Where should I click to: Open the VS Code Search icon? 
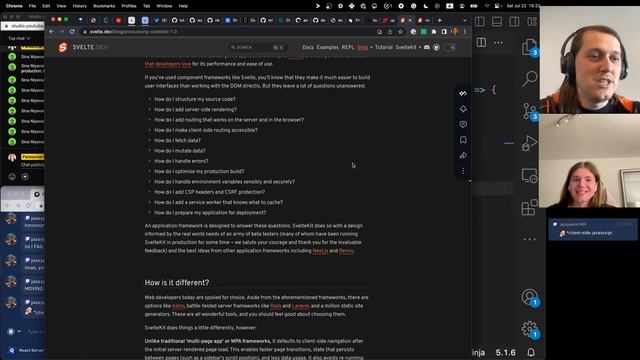530,79
